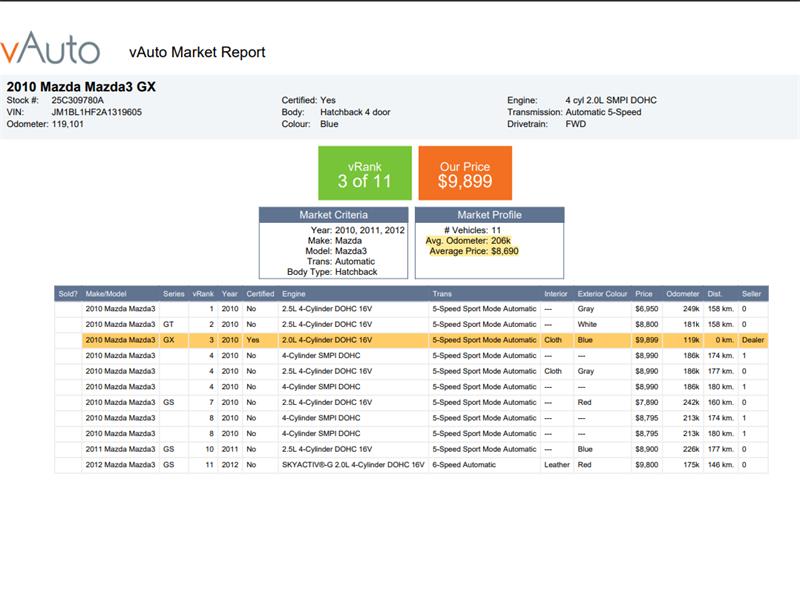Click the green vRank 3 of 11 tile
The image size is (800, 598).
(x=365, y=173)
